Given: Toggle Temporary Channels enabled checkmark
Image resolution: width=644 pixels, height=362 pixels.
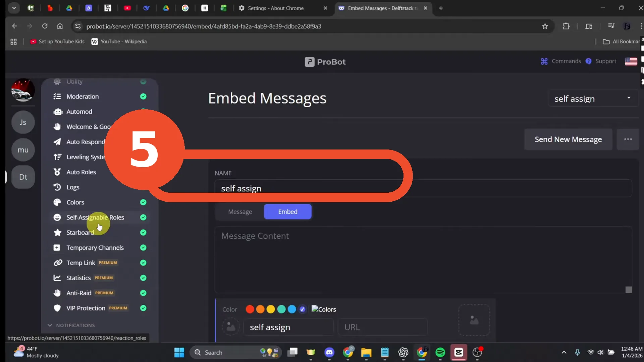Looking at the screenshot, I should pyautogui.click(x=143, y=247).
